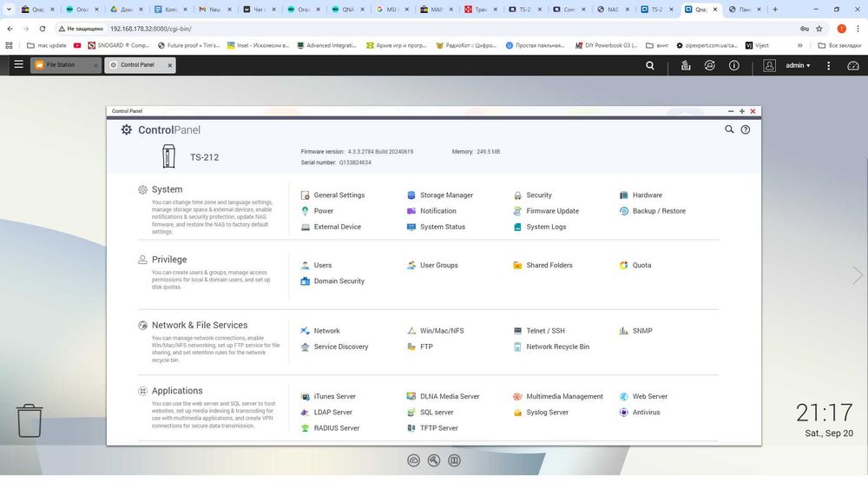Screen dimensions: 868x489
Task: Open the QTS more options menu
Action: point(828,65)
